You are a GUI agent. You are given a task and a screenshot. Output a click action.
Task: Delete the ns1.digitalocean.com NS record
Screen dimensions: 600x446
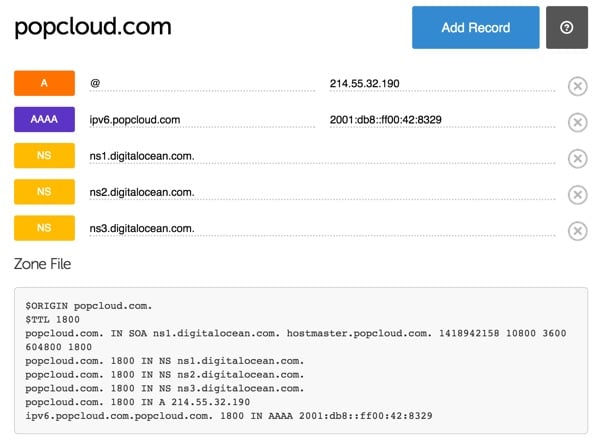click(577, 159)
